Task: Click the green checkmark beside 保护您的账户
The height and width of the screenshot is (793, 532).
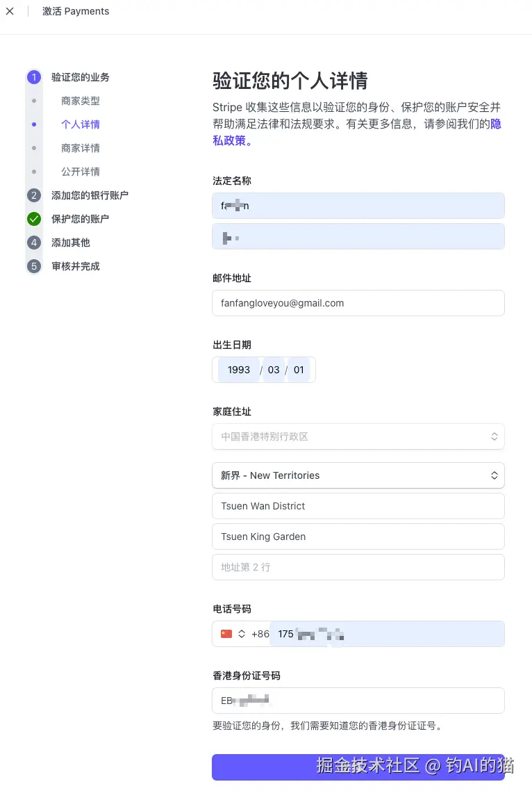Action: (34, 219)
